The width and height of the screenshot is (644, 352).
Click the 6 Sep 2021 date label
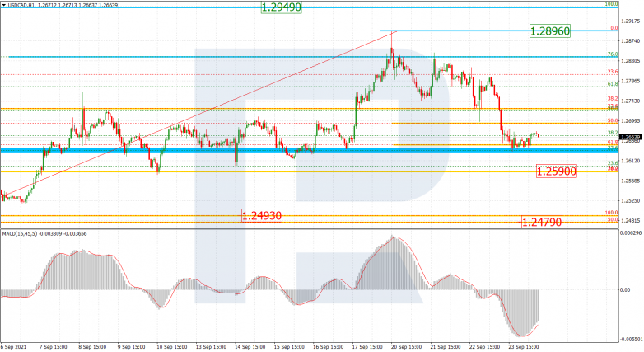point(13,347)
